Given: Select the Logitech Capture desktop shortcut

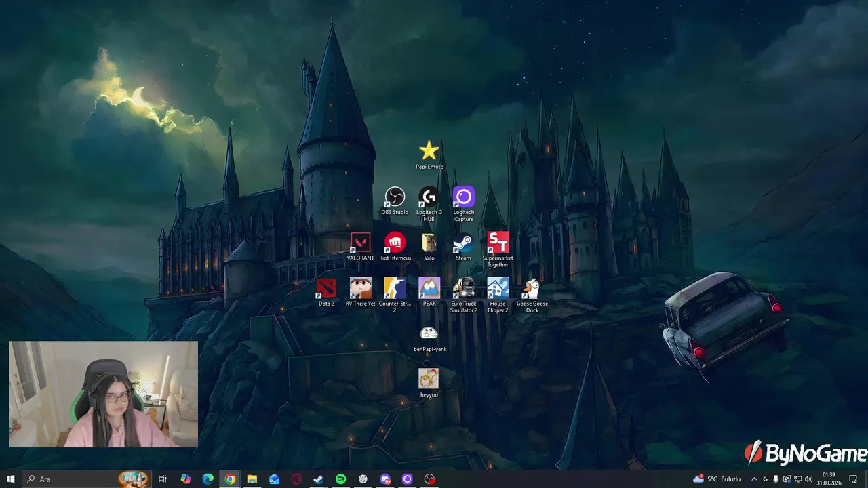Looking at the screenshot, I should [464, 204].
